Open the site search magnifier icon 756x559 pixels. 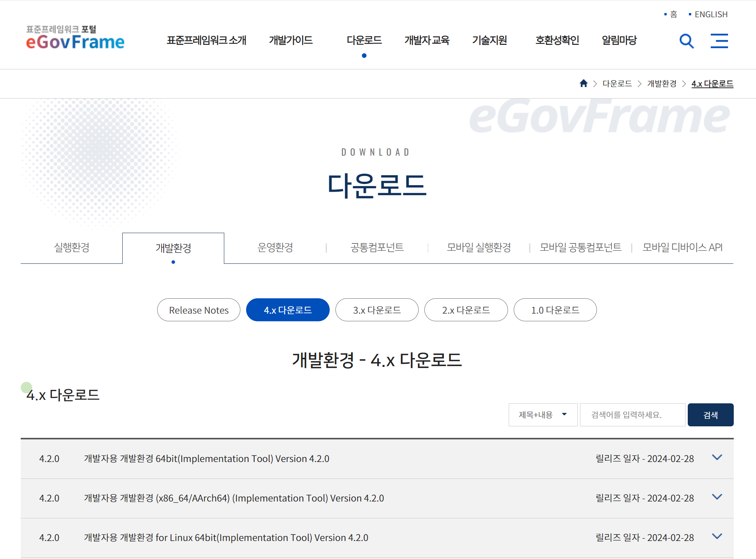[686, 41]
